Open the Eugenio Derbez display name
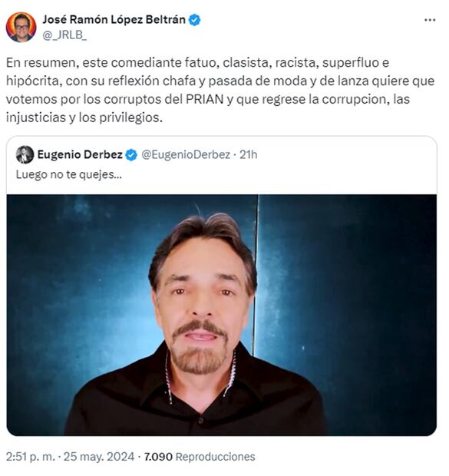Screen dimensions: 449x476 pos(80,154)
